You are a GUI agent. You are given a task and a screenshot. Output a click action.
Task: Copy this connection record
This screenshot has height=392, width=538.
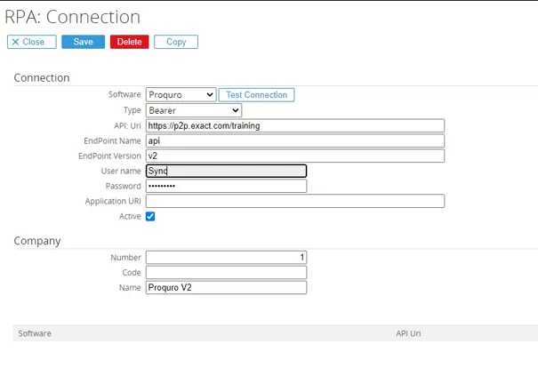176,42
